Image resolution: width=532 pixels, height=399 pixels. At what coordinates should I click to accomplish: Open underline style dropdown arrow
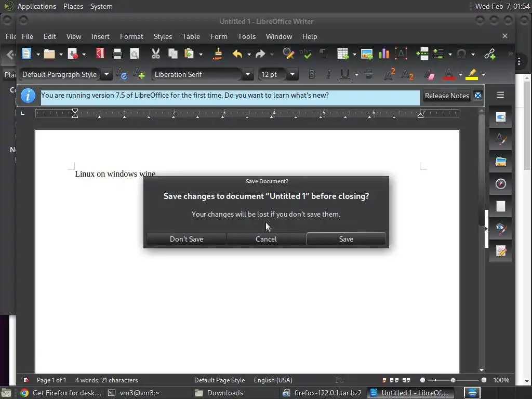point(356,75)
